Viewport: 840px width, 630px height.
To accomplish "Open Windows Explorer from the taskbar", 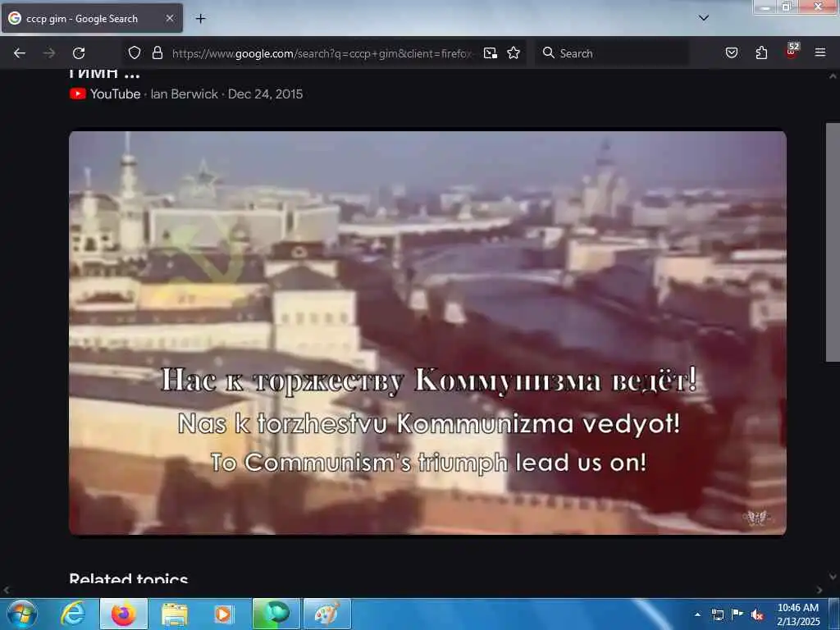I will [174, 614].
